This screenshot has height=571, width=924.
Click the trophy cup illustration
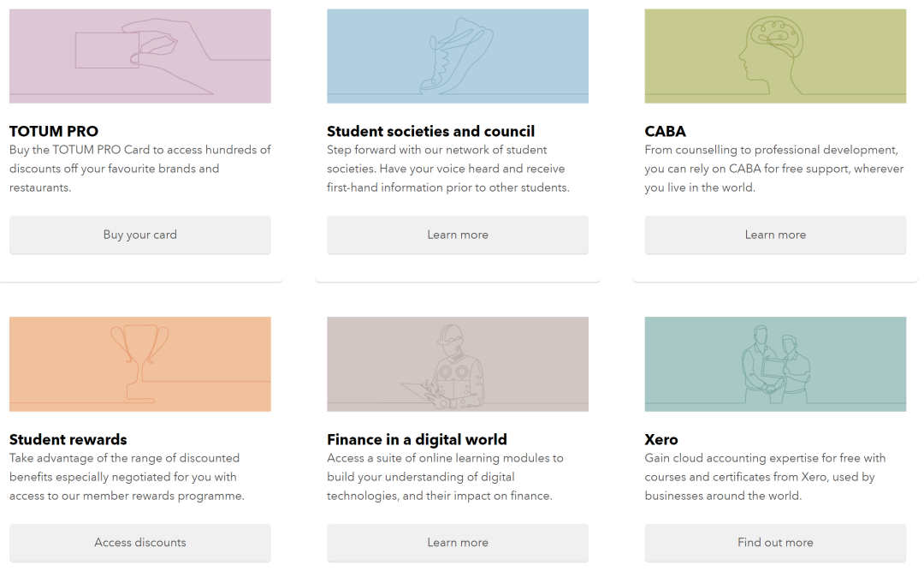(x=140, y=364)
